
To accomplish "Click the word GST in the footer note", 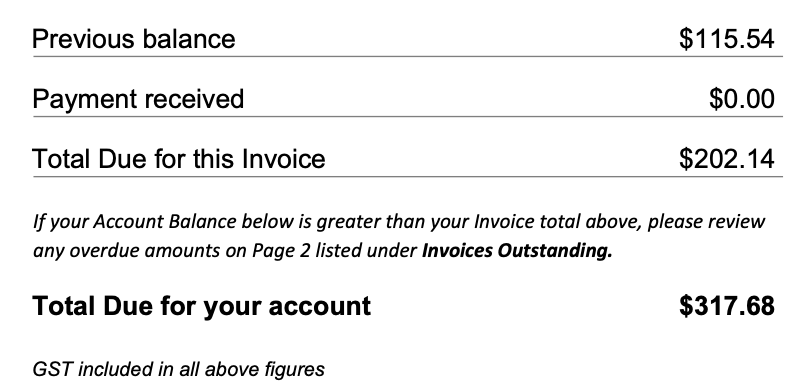I will point(51,369).
